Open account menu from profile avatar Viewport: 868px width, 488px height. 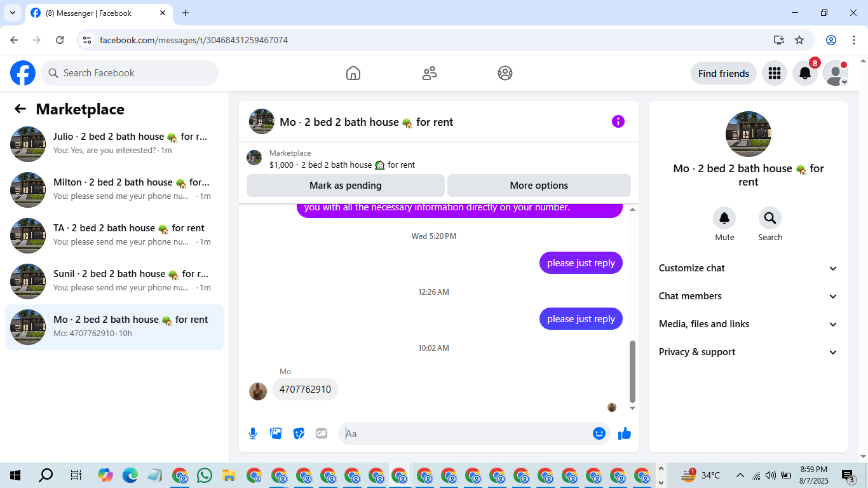coord(836,73)
